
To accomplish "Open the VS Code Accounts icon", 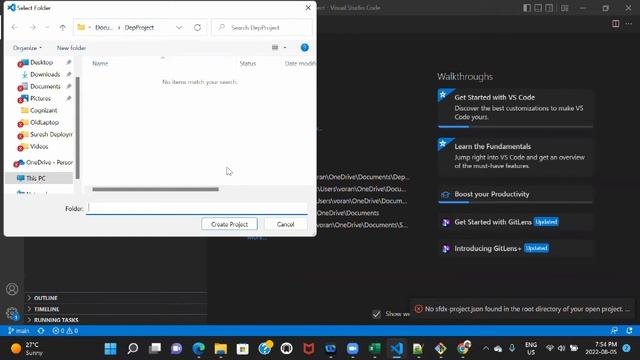I will click(12, 289).
